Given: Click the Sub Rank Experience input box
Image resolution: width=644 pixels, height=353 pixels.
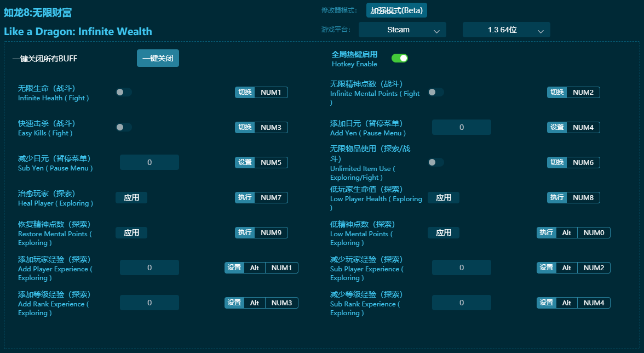Looking at the screenshot, I should click(461, 302).
